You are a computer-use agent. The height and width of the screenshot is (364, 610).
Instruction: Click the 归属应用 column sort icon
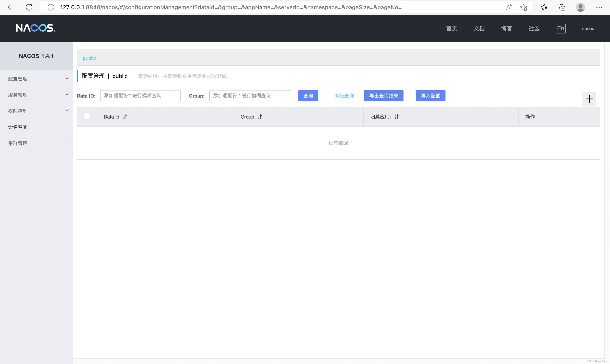397,117
